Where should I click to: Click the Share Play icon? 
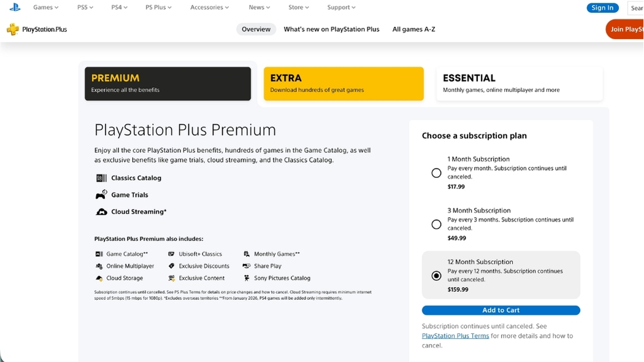click(x=247, y=266)
